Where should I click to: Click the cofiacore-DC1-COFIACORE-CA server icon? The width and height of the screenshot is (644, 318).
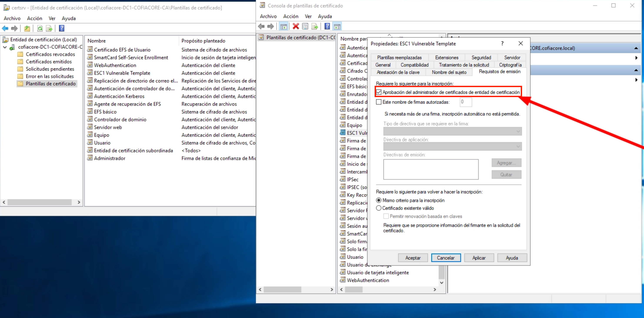coord(12,47)
